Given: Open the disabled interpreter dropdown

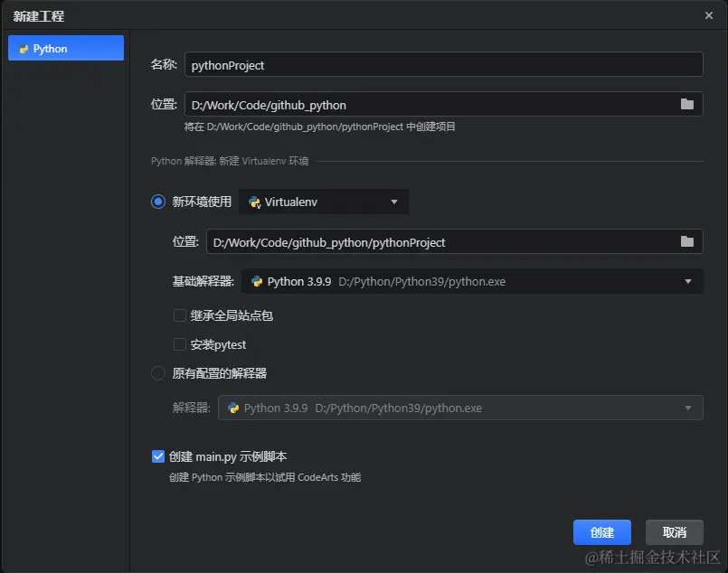Looking at the screenshot, I should [460, 408].
